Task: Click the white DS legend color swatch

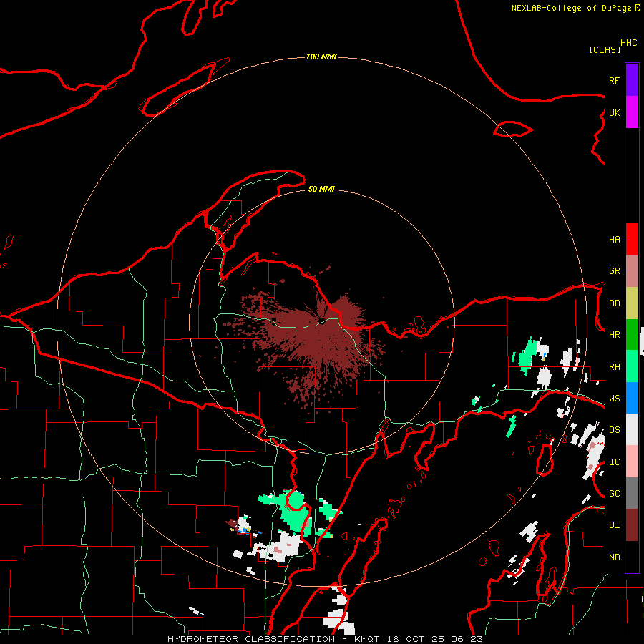Action: coord(632,429)
